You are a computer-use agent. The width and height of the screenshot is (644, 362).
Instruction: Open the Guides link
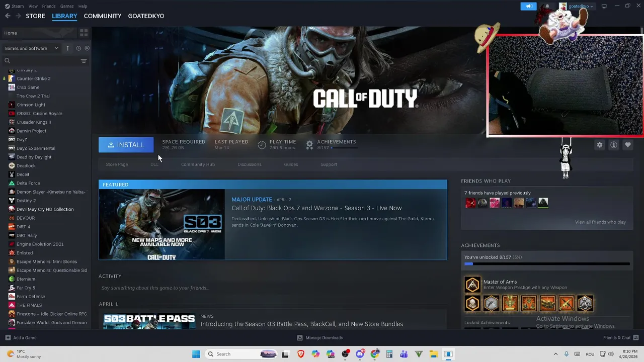pyautogui.click(x=291, y=164)
